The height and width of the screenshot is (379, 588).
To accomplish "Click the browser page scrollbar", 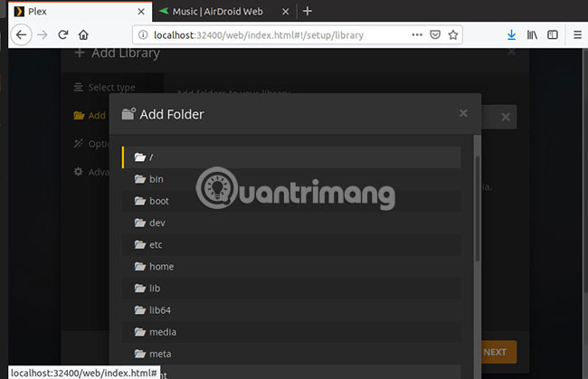I will (585, 171).
